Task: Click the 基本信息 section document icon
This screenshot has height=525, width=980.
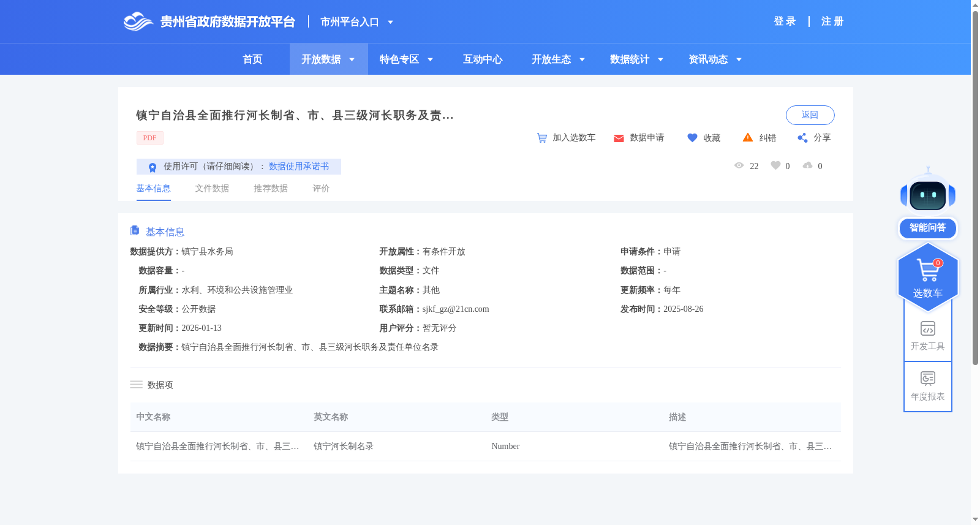Action: [x=135, y=230]
